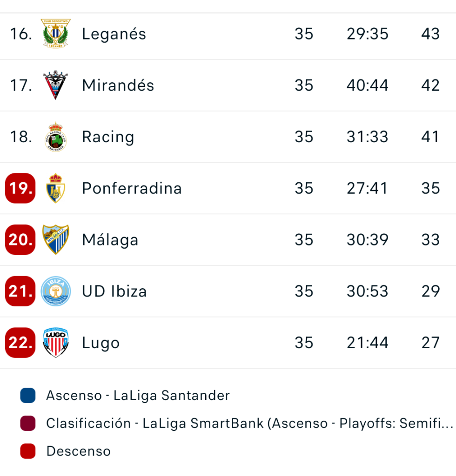Image resolution: width=456 pixels, height=476 pixels.
Task: Open the Ponferradina team name
Action: point(132,188)
